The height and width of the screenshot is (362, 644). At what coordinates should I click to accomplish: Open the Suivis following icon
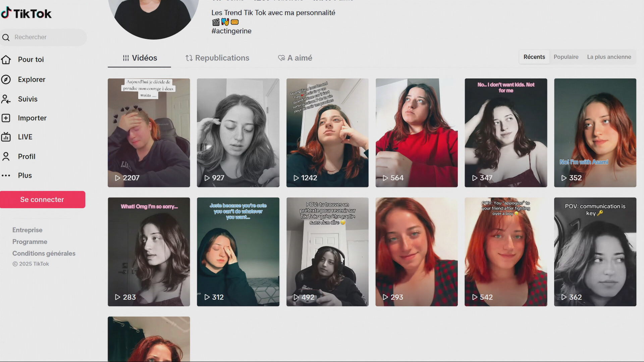pyautogui.click(x=6, y=99)
